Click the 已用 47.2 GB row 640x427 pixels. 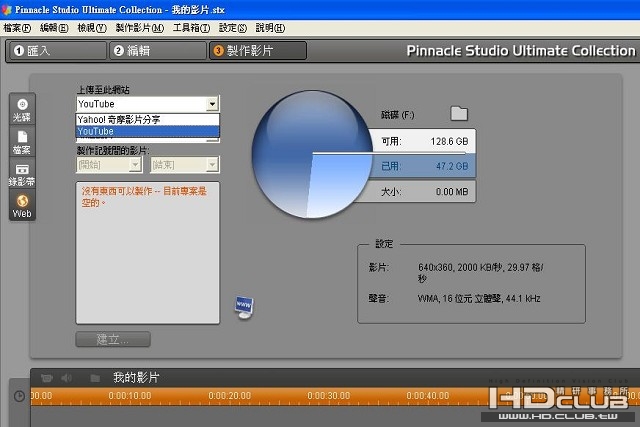423,166
